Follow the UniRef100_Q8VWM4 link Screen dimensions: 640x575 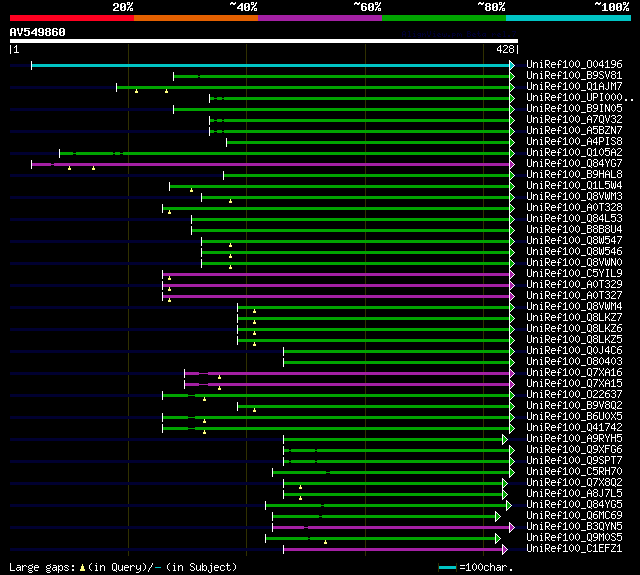point(574,306)
